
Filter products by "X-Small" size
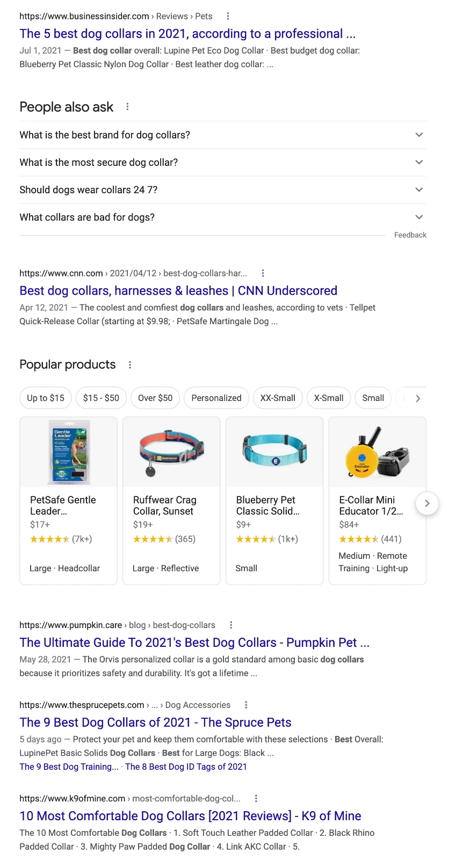[x=329, y=398]
